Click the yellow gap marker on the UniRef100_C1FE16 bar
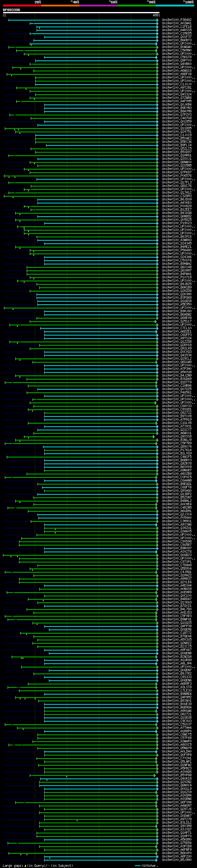The width and height of the screenshot is (197, 868). tap(39, 28)
